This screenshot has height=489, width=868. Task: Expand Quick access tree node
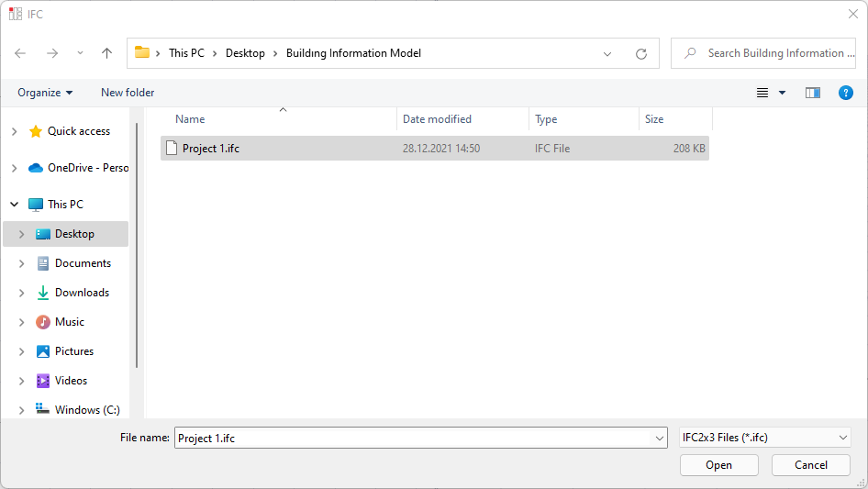point(15,131)
